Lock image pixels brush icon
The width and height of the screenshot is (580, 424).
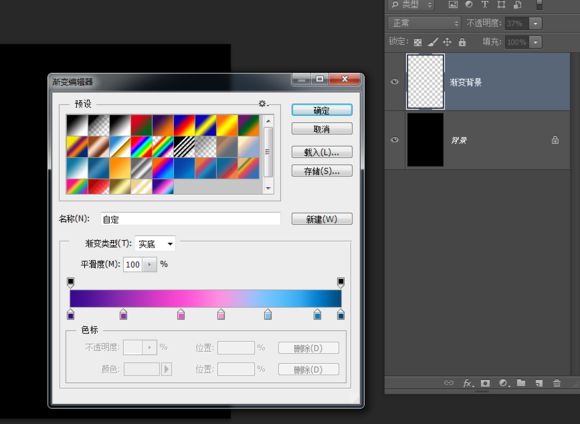coord(433,42)
